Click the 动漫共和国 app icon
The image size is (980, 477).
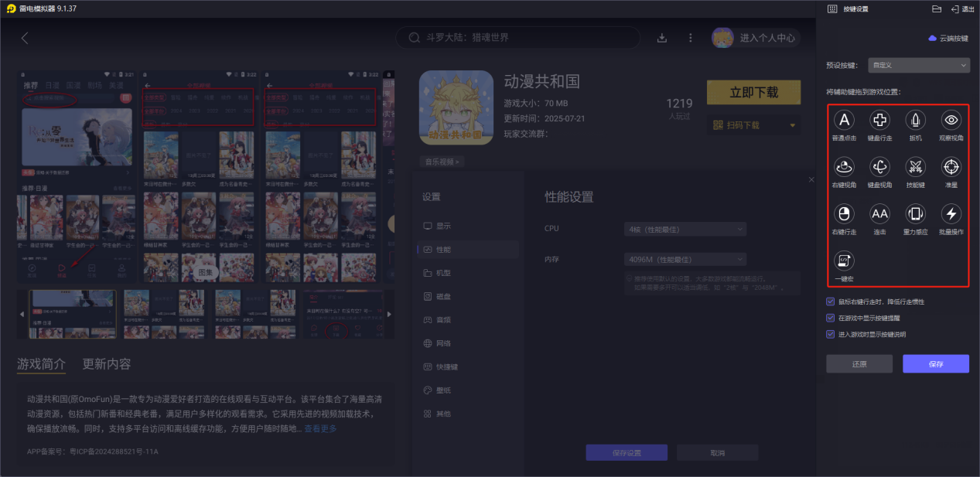coord(456,107)
